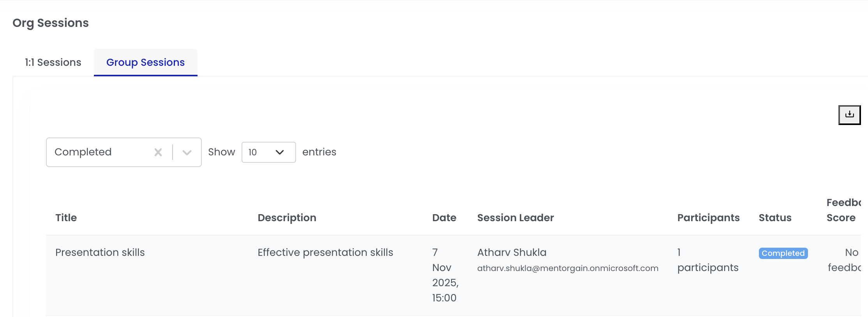Viewport: 868px width, 317px height.
Task: Click the Participants column header
Action: coord(708,218)
